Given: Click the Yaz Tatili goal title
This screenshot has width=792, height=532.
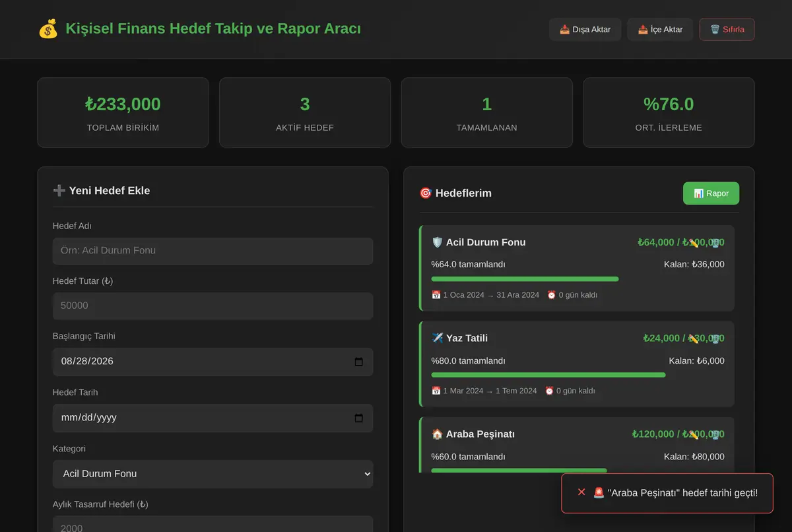Looking at the screenshot, I should [x=467, y=339].
